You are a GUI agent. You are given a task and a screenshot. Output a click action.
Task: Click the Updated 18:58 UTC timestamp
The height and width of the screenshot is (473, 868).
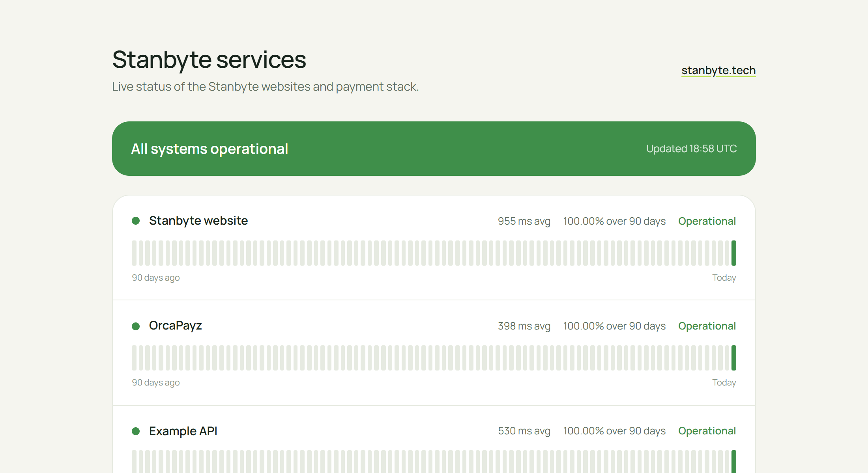[691, 149]
